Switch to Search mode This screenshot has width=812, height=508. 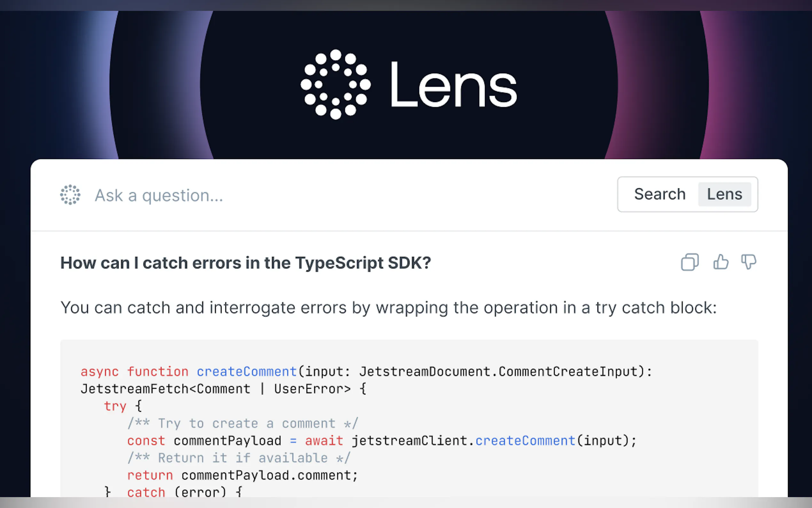pos(660,194)
